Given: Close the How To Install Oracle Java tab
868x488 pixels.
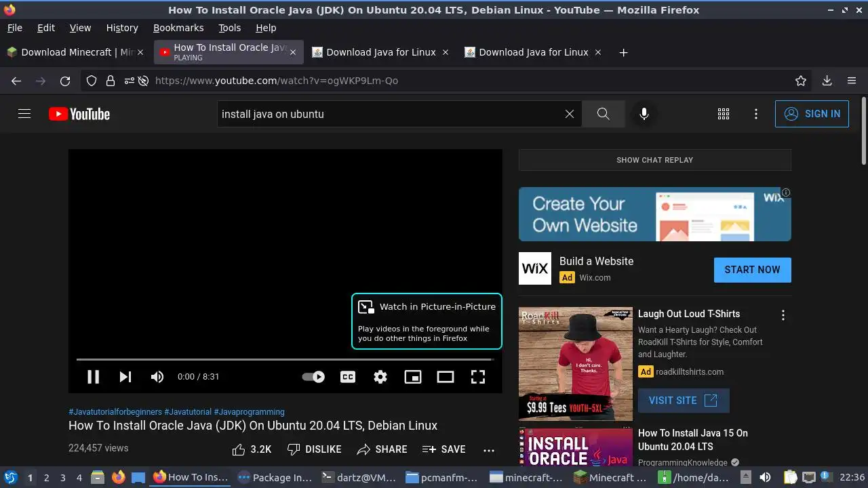Looking at the screenshot, I should (293, 52).
